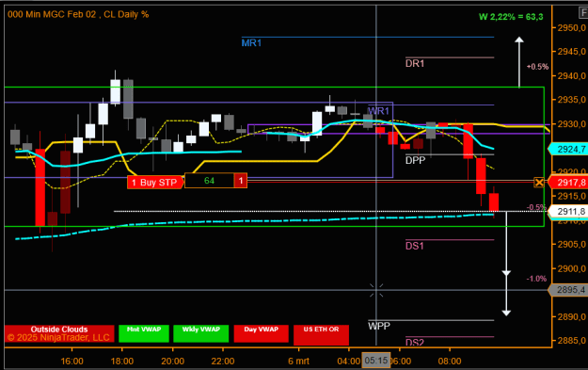Click the DPP pivot label

tap(415, 161)
